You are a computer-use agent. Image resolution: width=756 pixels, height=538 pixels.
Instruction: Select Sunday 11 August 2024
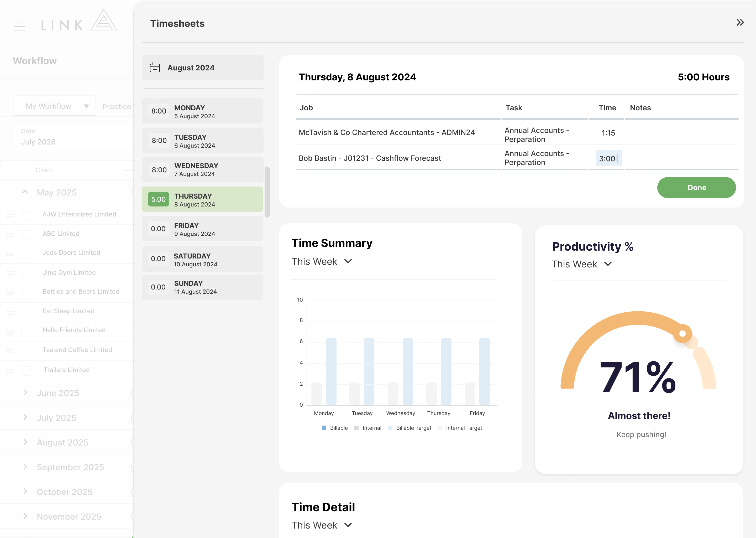(x=202, y=287)
